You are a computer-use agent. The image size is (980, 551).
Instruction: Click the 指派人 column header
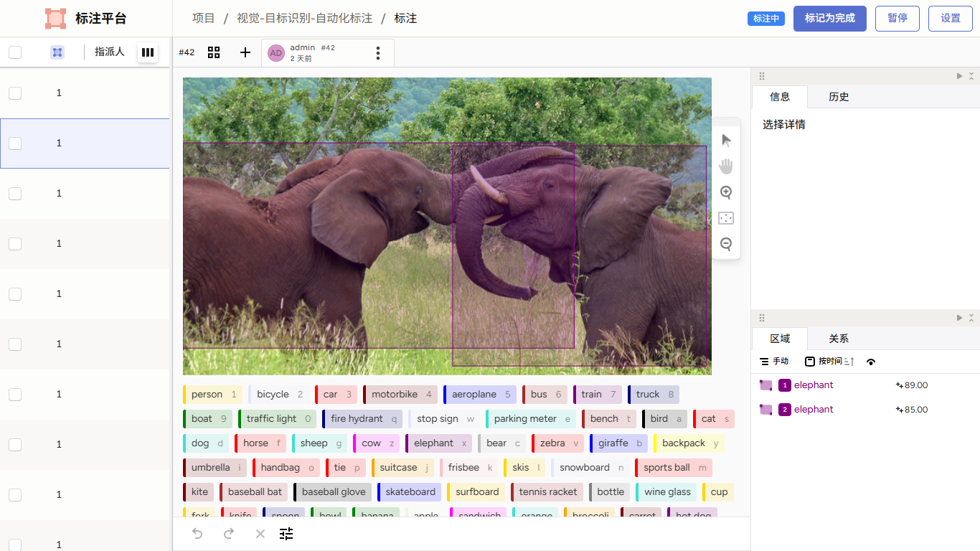point(110,52)
